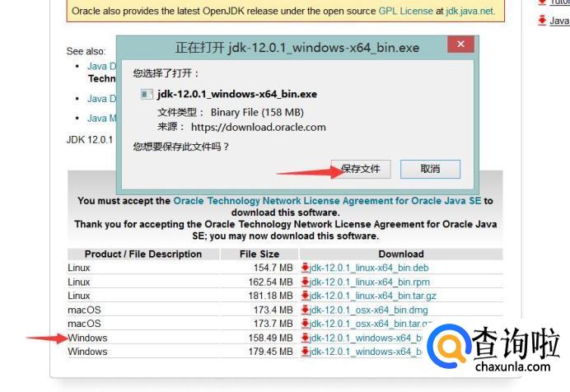Click download arrow icon for 179.45 MB Windows
Image resolution: width=570 pixels, height=392 pixels.
pyautogui.click(x=305, y=352)
